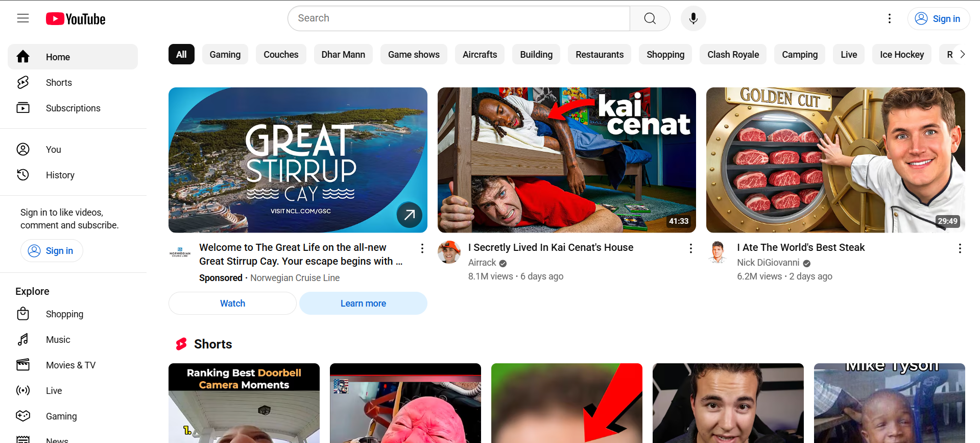980x443 pixels.
Task: Go to Home in the sidebar
Action: 73,57
